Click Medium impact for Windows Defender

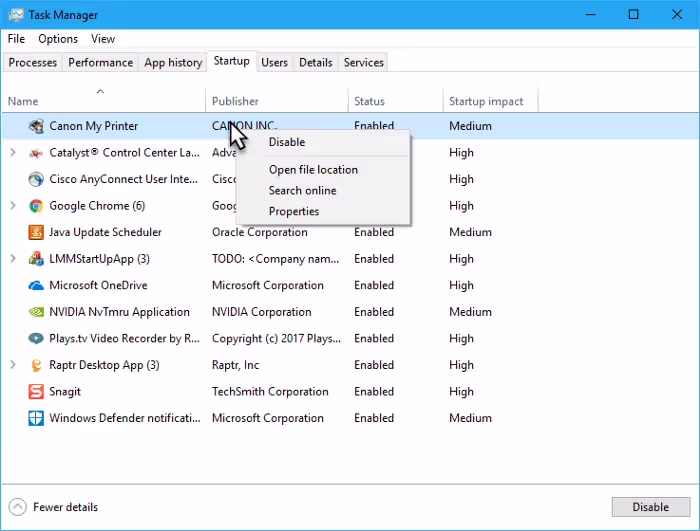point(470,418)
